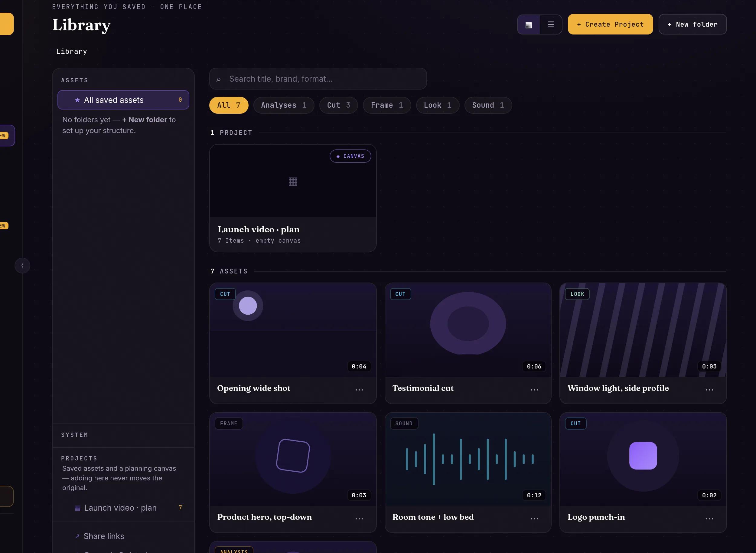The width and height of the screenshot is (756, 553).
Task: Click the Share links arrow icon
Action: pyautogui.click(x=77, y=536)
